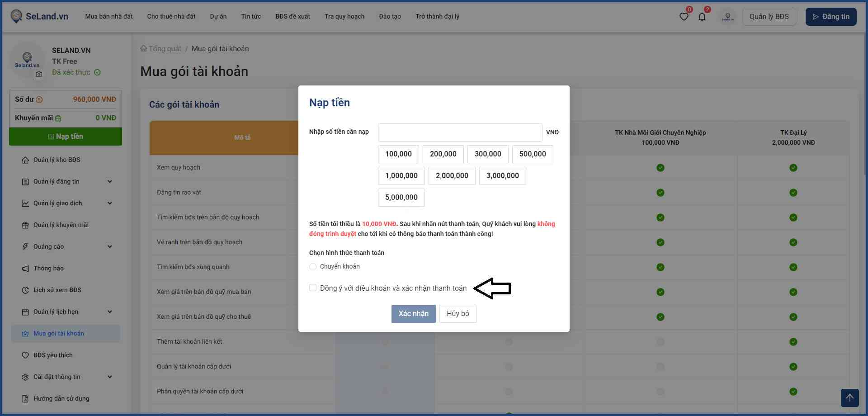Select the 5,000,000 preset amount
This screenshot has width=868, height=416.
pos(401,198)
